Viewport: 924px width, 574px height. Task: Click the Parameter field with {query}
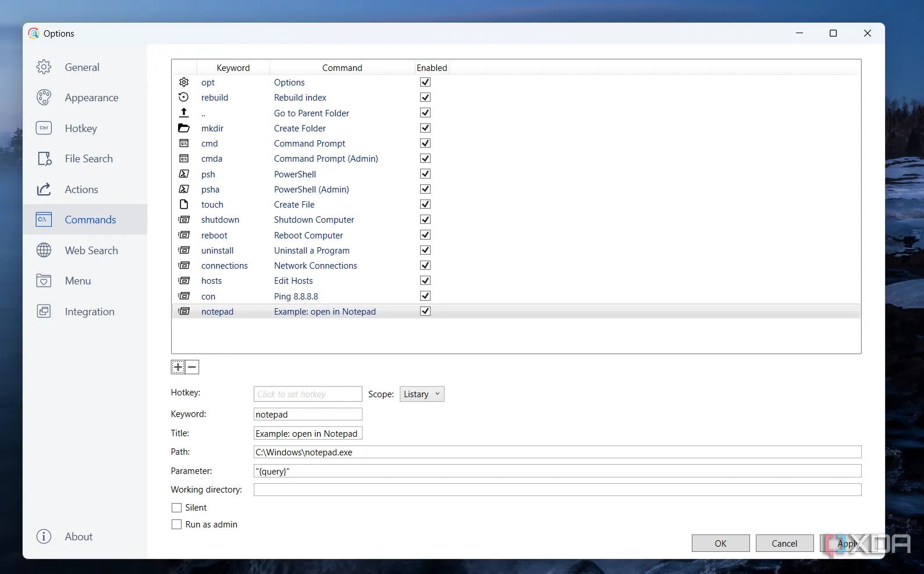coord(557,471)
